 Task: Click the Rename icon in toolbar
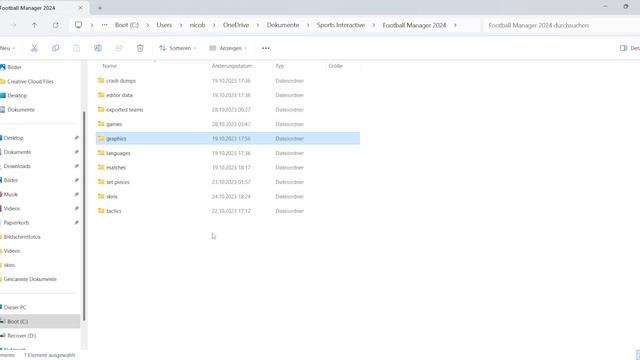pos(98,48)
